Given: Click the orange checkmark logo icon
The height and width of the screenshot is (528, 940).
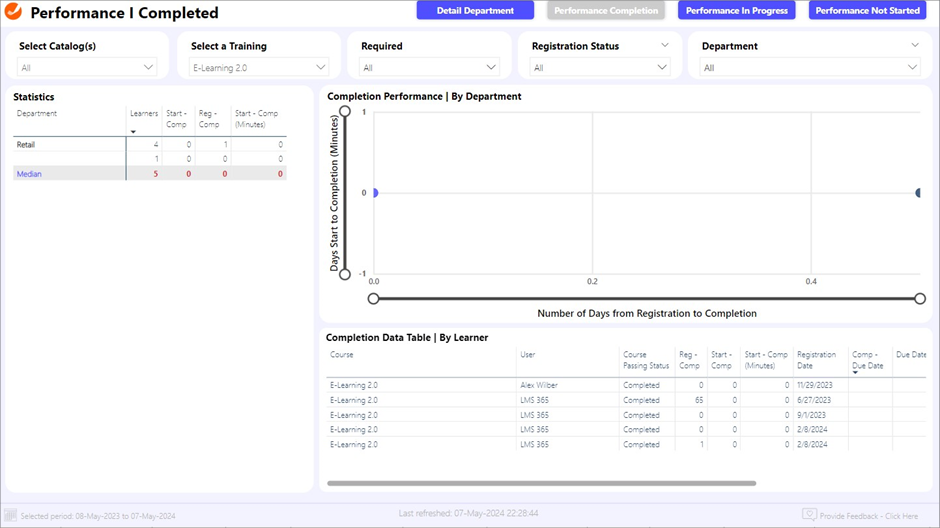Looking at the screenshot, I should [14, 13].
